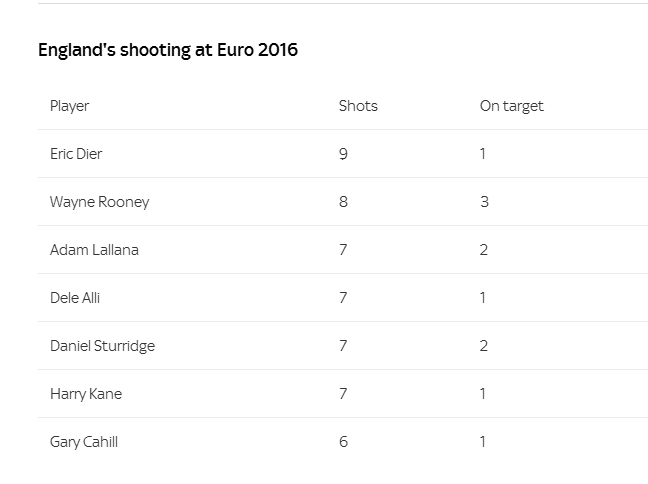The image size is (648, 484).
Task: Select the Gary Cahill player name
Action: (x=84, y=442)
